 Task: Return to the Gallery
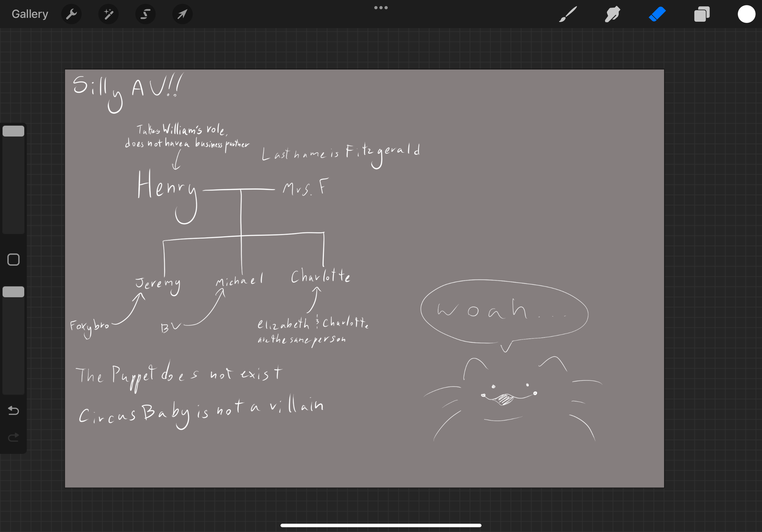point(30,14)
